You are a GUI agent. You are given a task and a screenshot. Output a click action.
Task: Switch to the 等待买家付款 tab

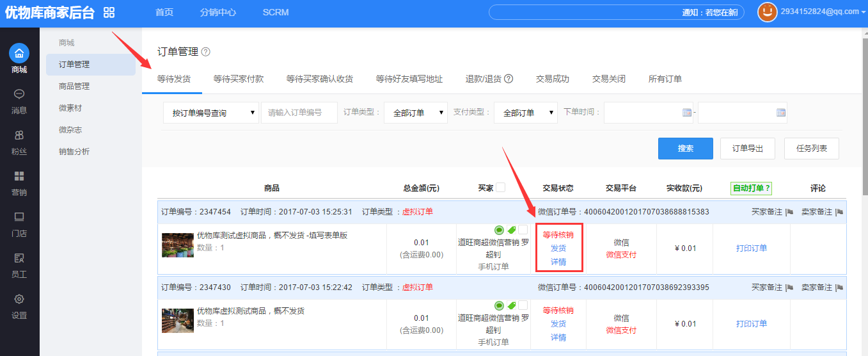pyautogui.click(x=239, y=79)
